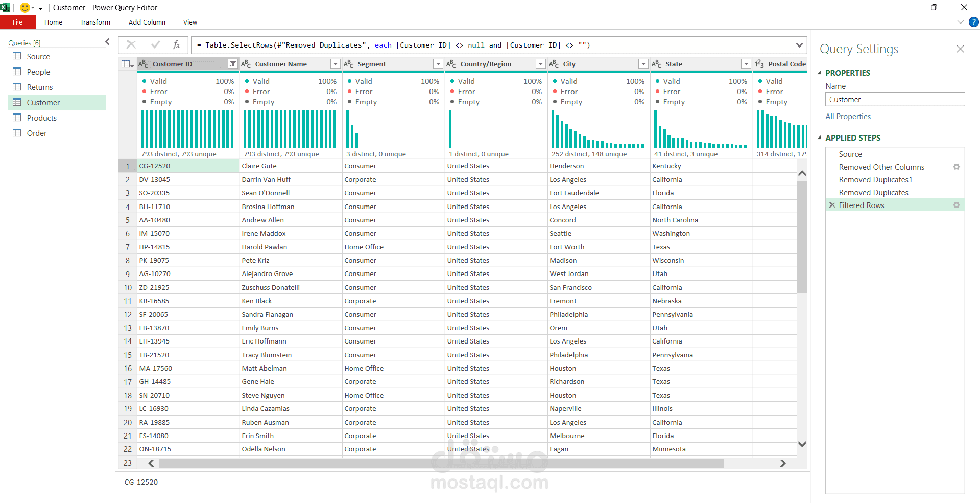Switch to the View ribbon tab
980x503 pixels.
click(190, 22)
